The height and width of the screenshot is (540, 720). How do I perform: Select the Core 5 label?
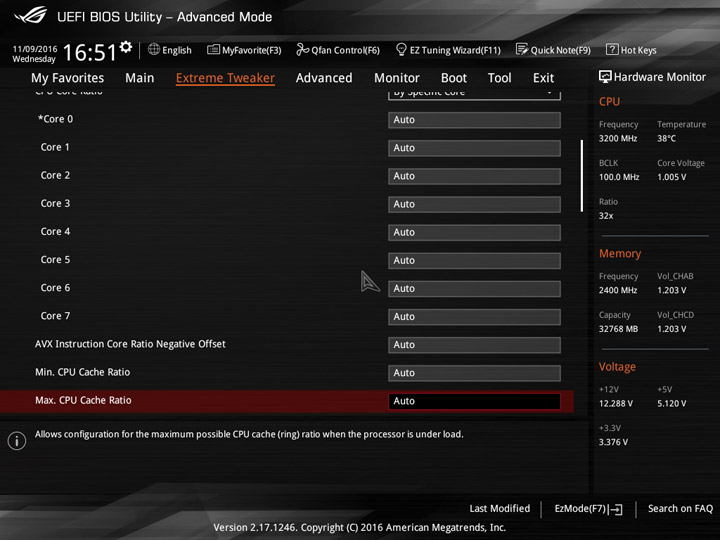tap(55, 259)
